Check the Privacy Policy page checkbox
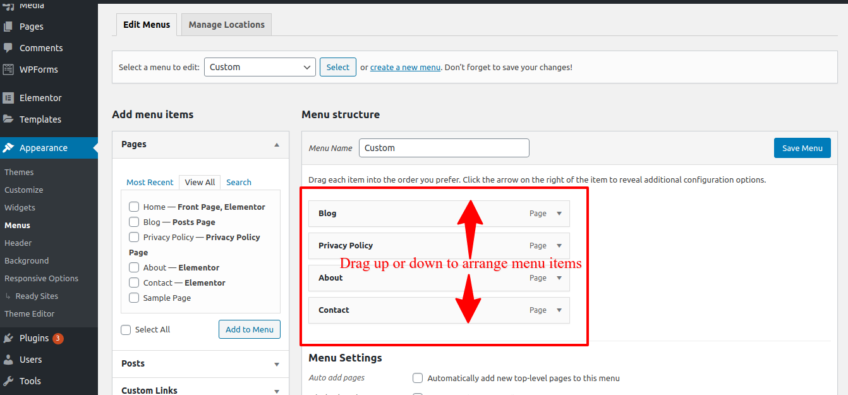The image size is (848, 395). (134, 237)
